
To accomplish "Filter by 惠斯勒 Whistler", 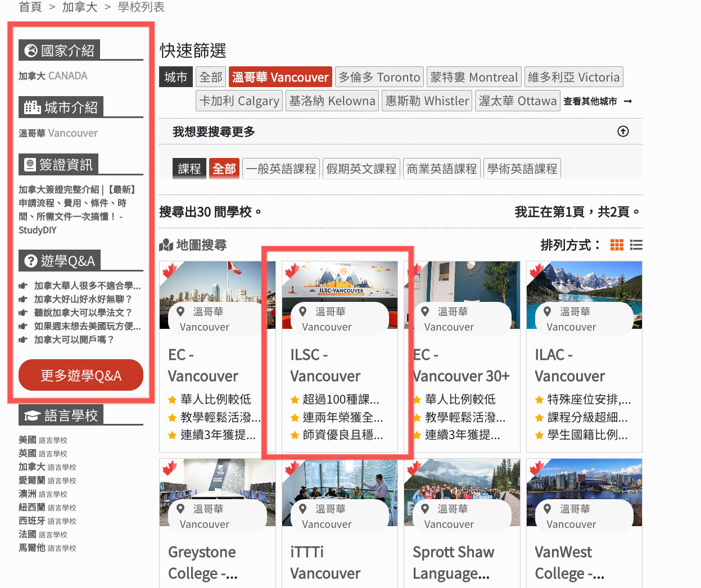I will tap(427, 101).
